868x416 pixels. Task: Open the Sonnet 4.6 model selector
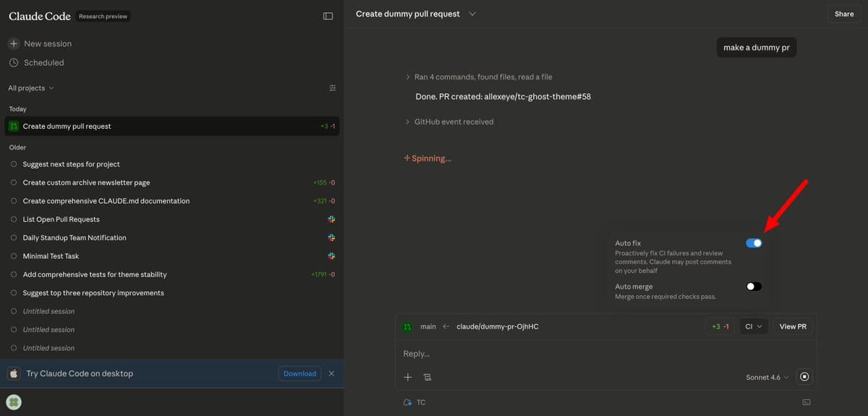tap(767, 377)
